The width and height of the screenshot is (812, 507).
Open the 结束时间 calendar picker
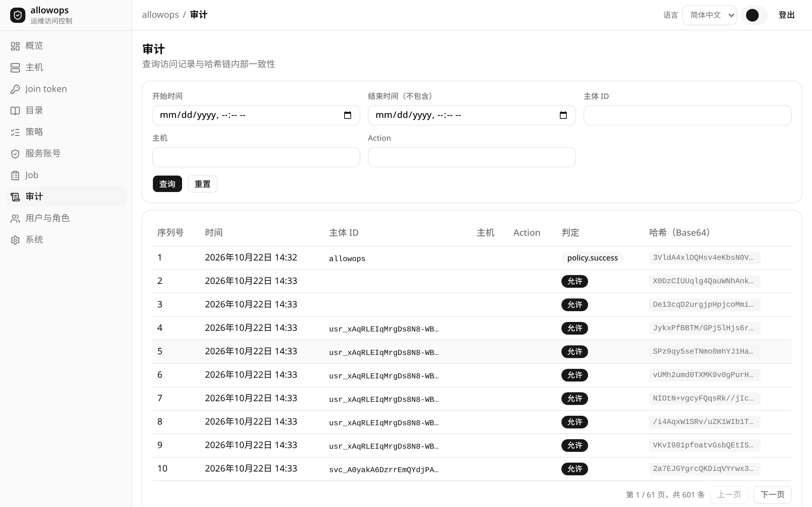[x=563, y=115]
